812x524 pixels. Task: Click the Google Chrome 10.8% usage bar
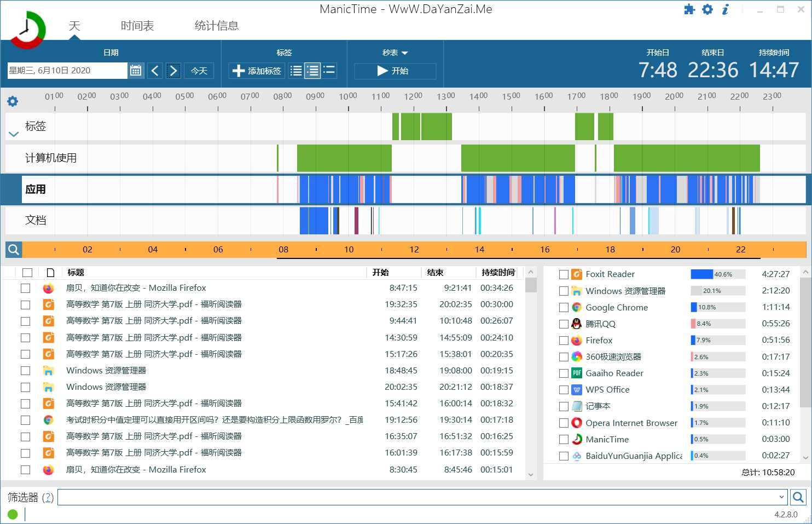click(x=718, y=307)
